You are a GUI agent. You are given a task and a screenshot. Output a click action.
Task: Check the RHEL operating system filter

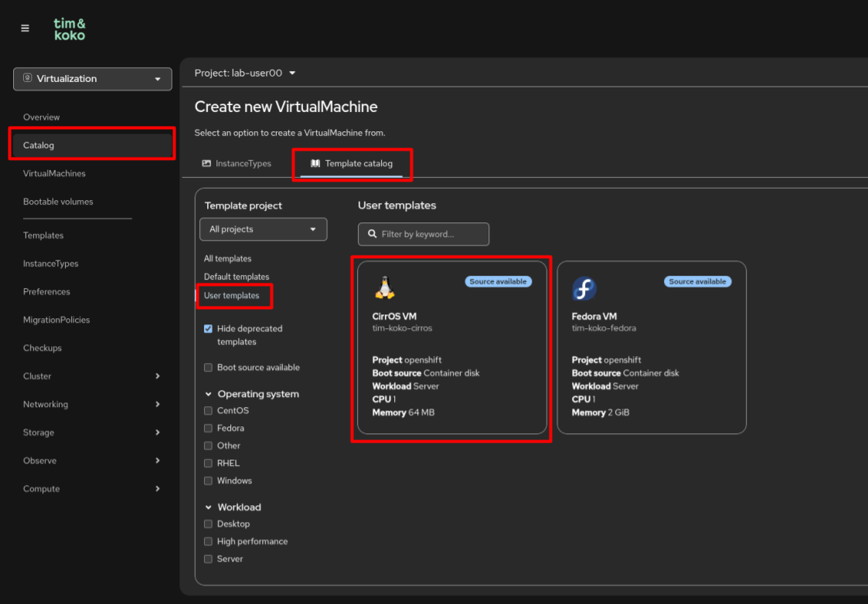click(x=208, y=463)
